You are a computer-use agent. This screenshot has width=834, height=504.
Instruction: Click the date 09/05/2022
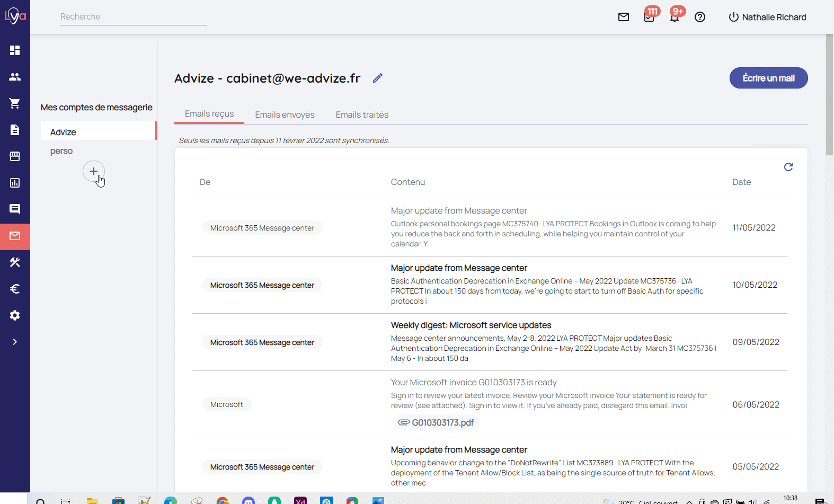coord(756,342)
